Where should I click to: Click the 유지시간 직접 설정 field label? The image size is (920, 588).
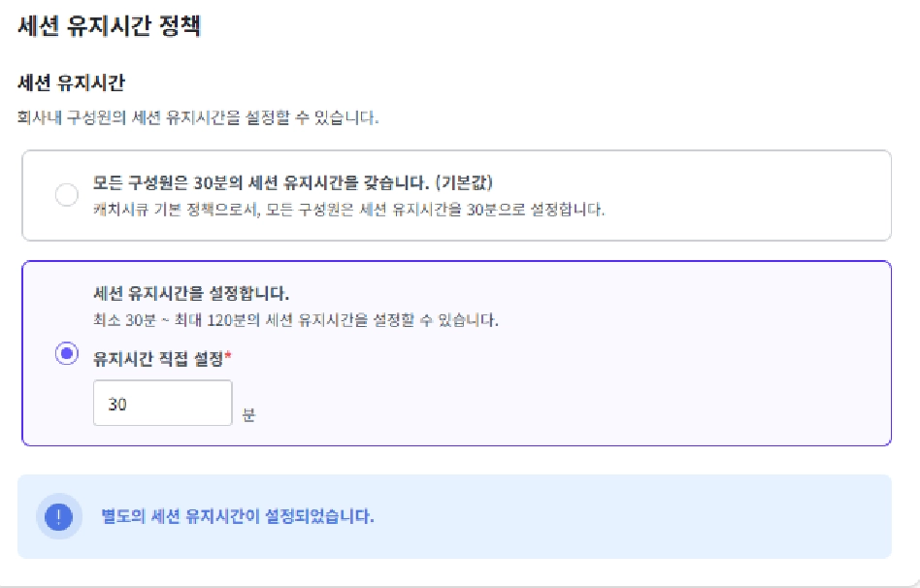point(158,359)
